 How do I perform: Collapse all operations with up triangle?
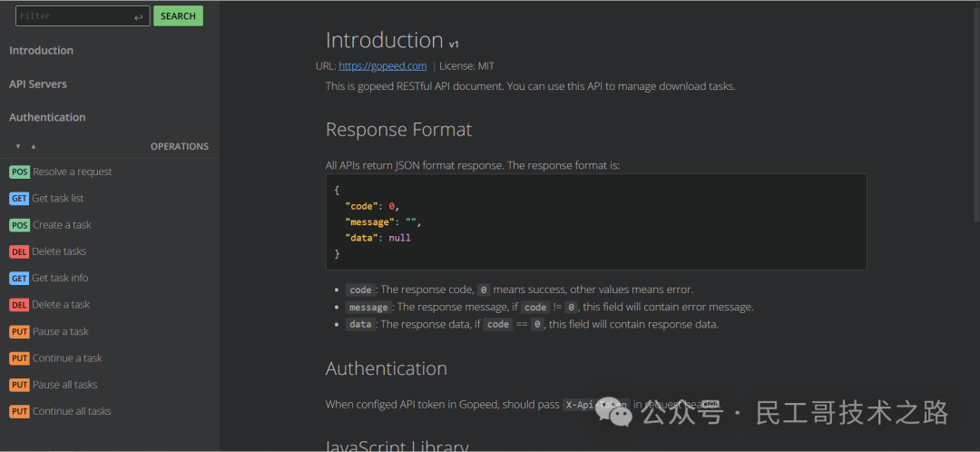[x=34, y=146]
